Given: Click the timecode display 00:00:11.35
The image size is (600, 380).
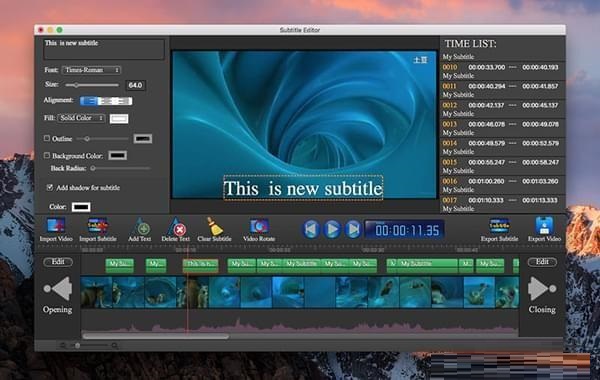Looking at the screenshot, I should [x=404, y=230].
